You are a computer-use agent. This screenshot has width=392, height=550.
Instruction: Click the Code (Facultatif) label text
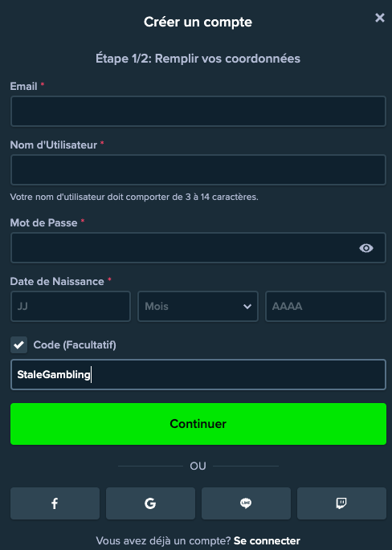75,344
